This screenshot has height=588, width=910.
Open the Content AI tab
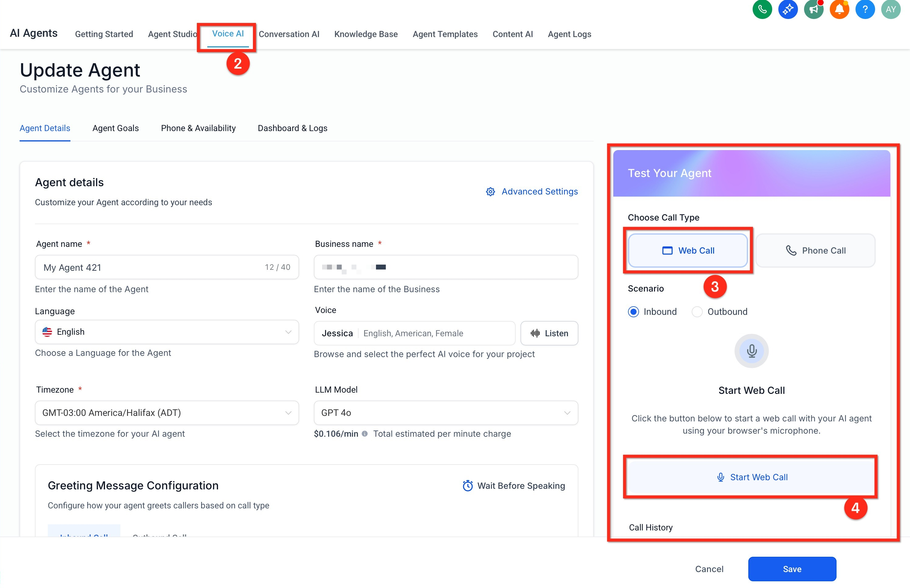coord(513,34)
